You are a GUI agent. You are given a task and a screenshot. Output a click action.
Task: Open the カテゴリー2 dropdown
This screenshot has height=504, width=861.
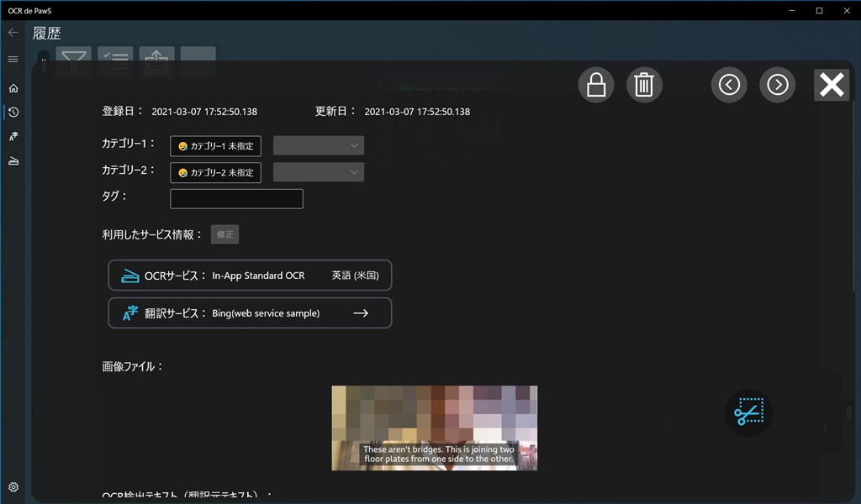pyautogui.click(x=319, y=172)
